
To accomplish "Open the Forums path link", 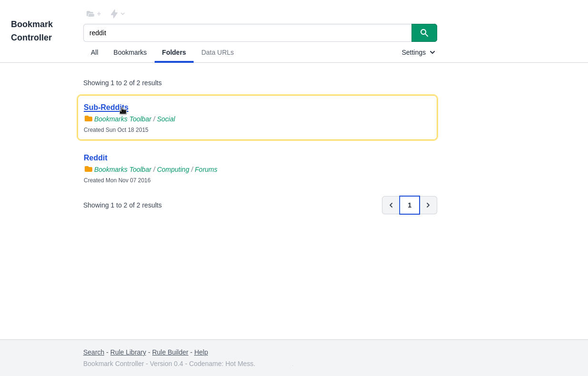I will pos(206,169).
